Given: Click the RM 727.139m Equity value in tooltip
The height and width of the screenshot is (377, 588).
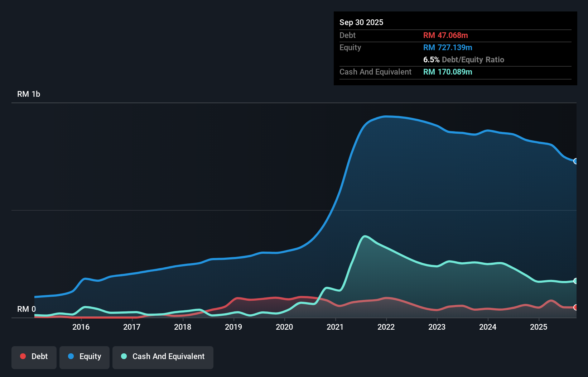Looking at the screenshot, I should coord(448,47).
